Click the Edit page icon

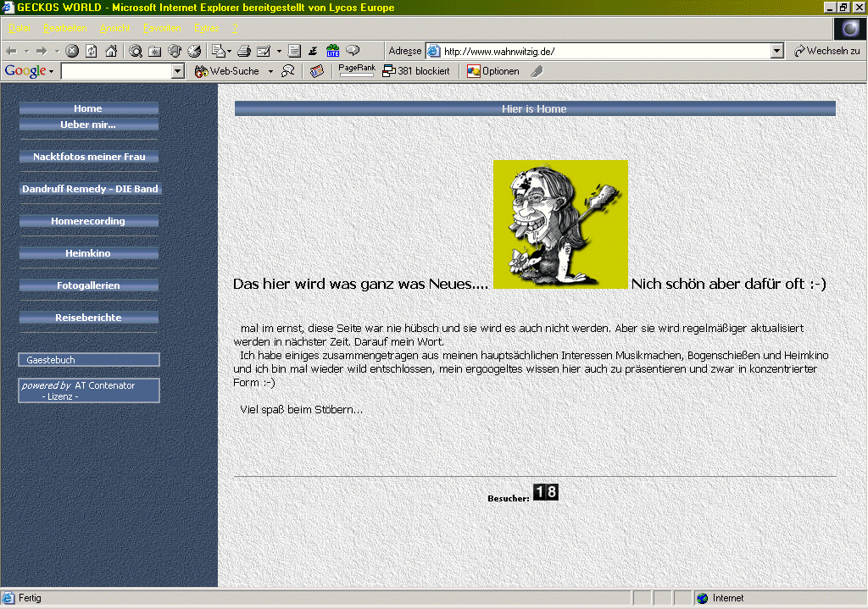point(264,52)
